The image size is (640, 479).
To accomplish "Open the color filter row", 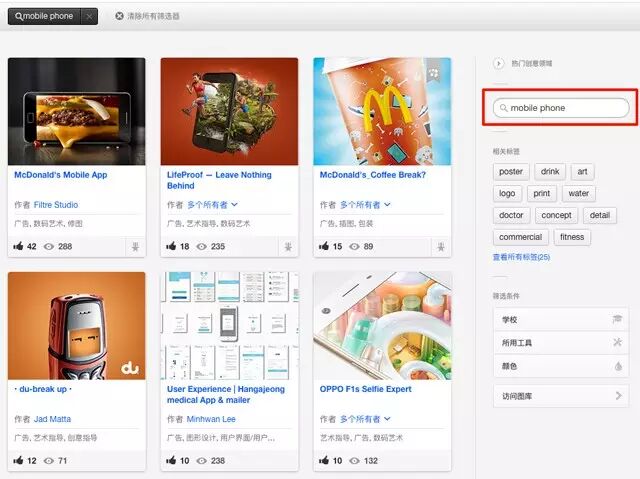I will [561, 366].
